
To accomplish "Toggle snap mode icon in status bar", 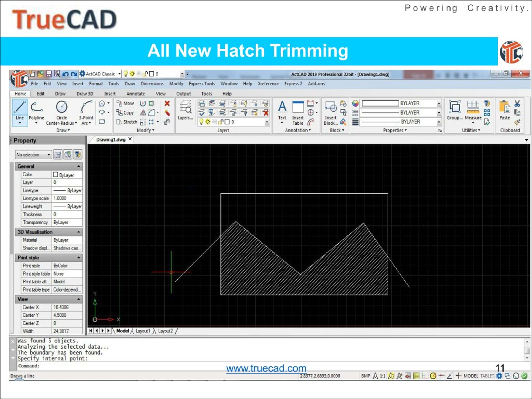I will 408,376.
